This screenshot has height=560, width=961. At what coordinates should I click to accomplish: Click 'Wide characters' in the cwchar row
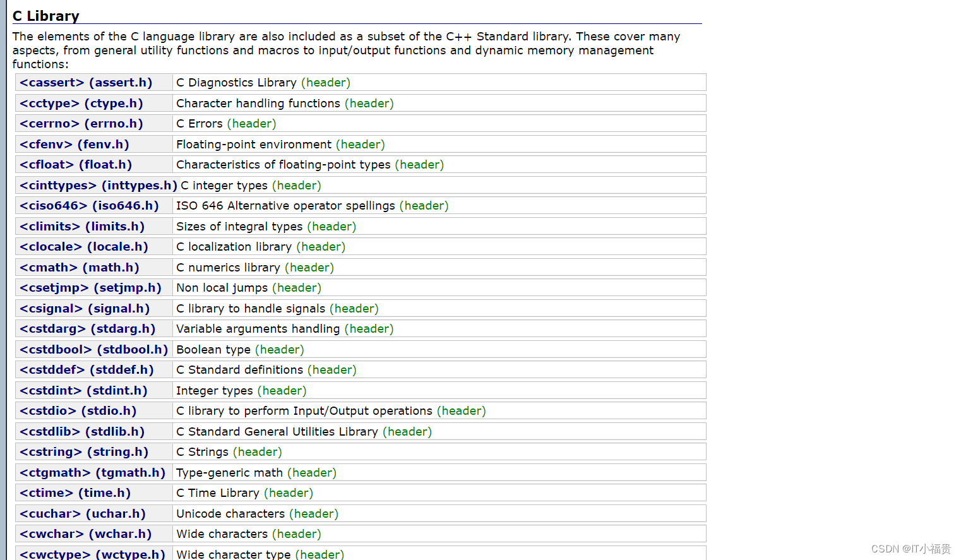point(222,534)
